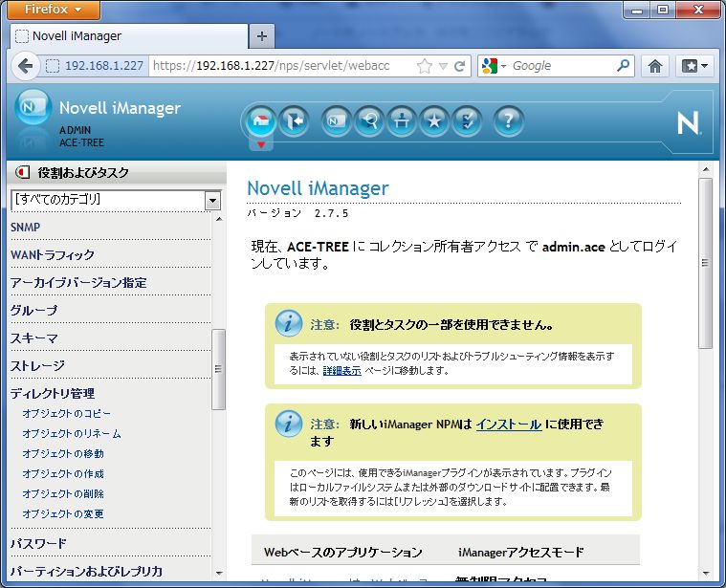726x588 pixels.
Task: Expand the スキーマ role
Action: (x=33, y=338)
